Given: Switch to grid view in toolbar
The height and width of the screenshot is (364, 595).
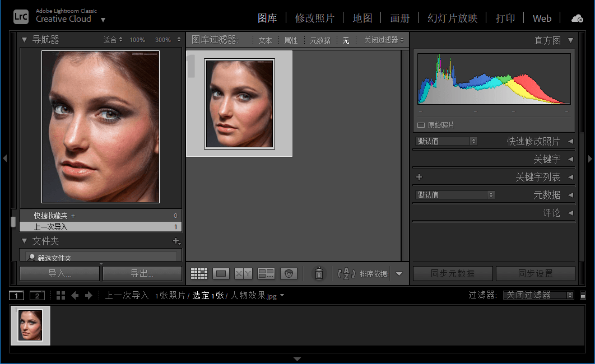Looking at the screenshot, I should (199, 273).
